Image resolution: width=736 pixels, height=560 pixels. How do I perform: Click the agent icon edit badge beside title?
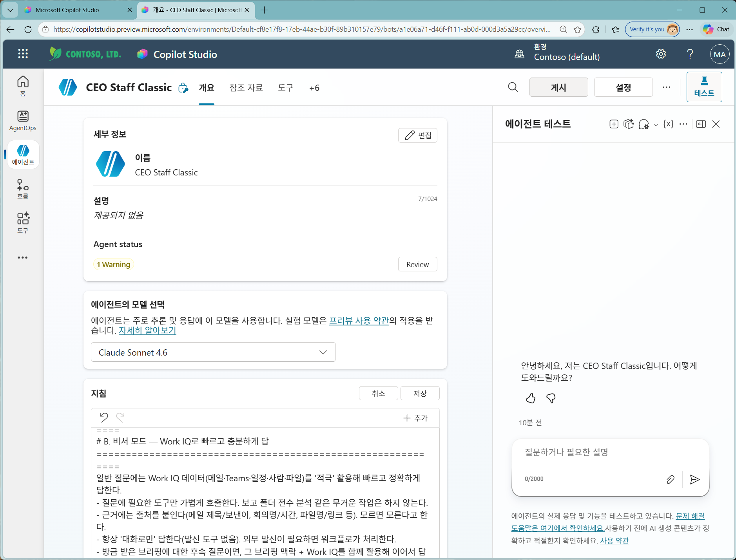[183, 88]
